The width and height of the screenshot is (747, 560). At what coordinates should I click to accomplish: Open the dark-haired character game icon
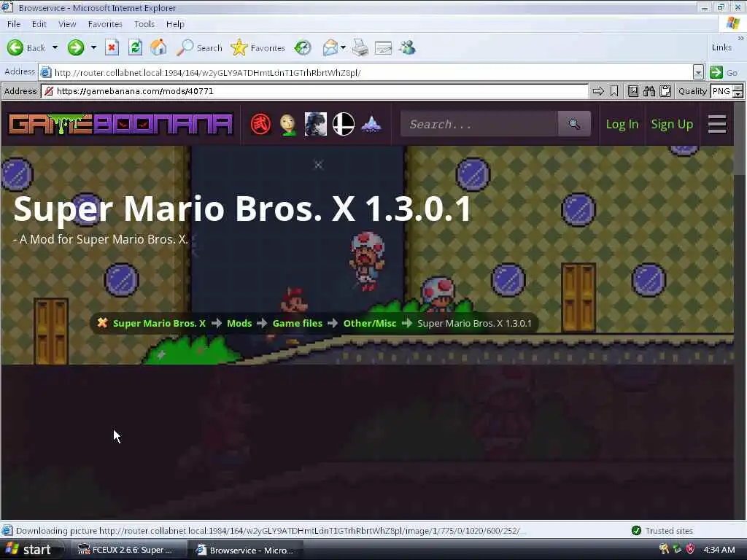tap(315, 124)
